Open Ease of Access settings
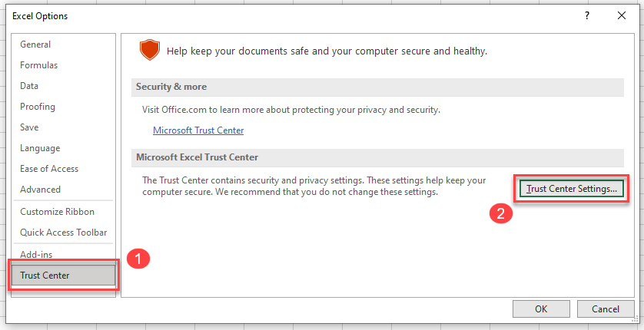The width and height of the screenshot is (644, 330). pos(49,169)
